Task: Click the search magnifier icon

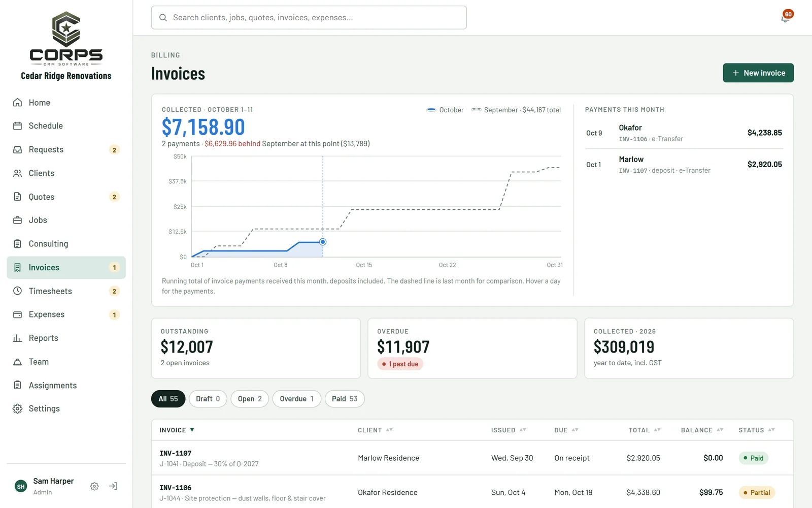Action: 163,18
